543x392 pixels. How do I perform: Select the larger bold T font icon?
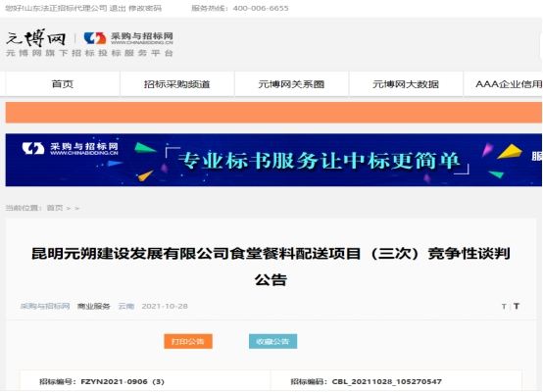(x=517, y=306)
